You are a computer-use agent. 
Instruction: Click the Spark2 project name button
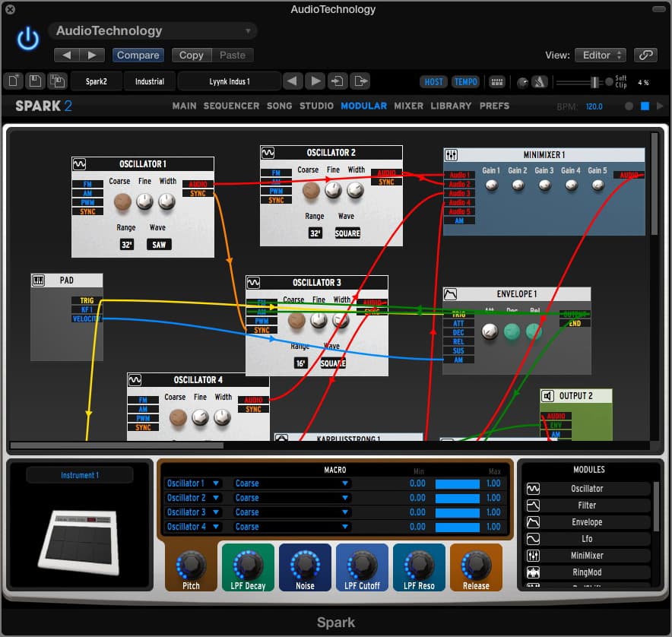click(x=97, y=81)
